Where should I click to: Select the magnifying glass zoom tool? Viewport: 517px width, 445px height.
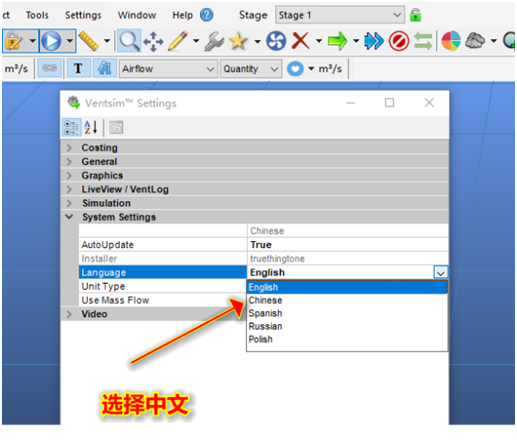129,41
